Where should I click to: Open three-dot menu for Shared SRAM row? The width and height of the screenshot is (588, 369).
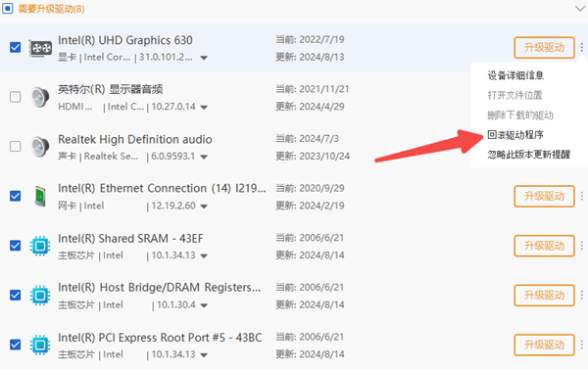pos(581,246)
